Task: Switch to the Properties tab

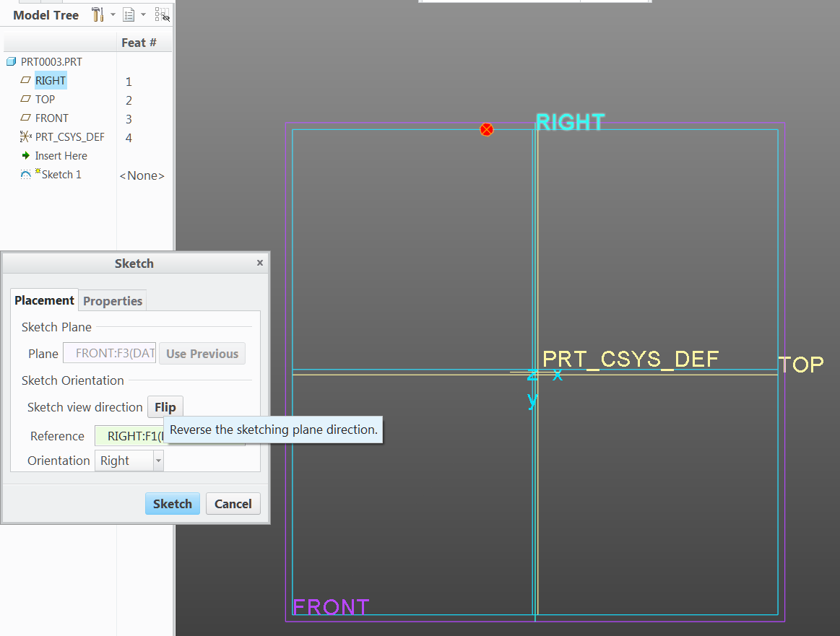Action: click(x=113, y=301)
